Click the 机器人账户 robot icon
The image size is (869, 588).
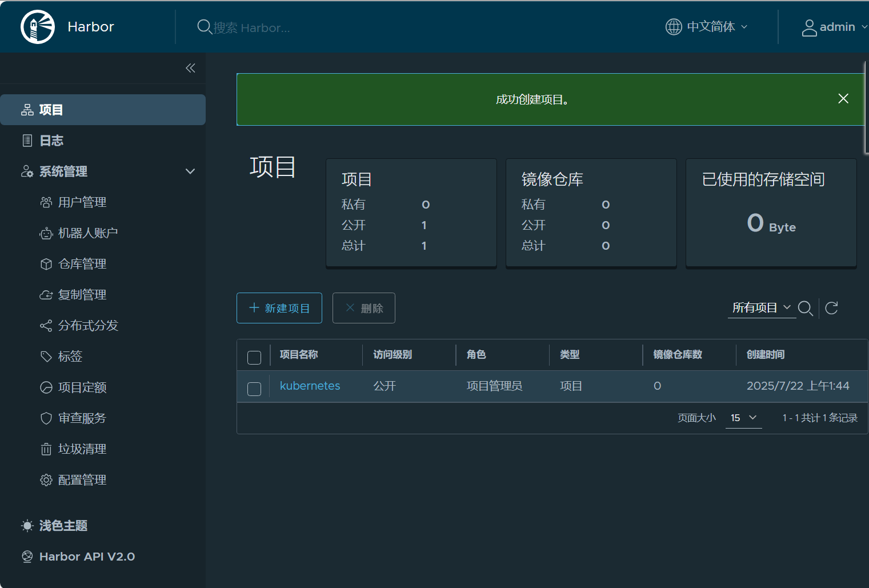(46, 233)
